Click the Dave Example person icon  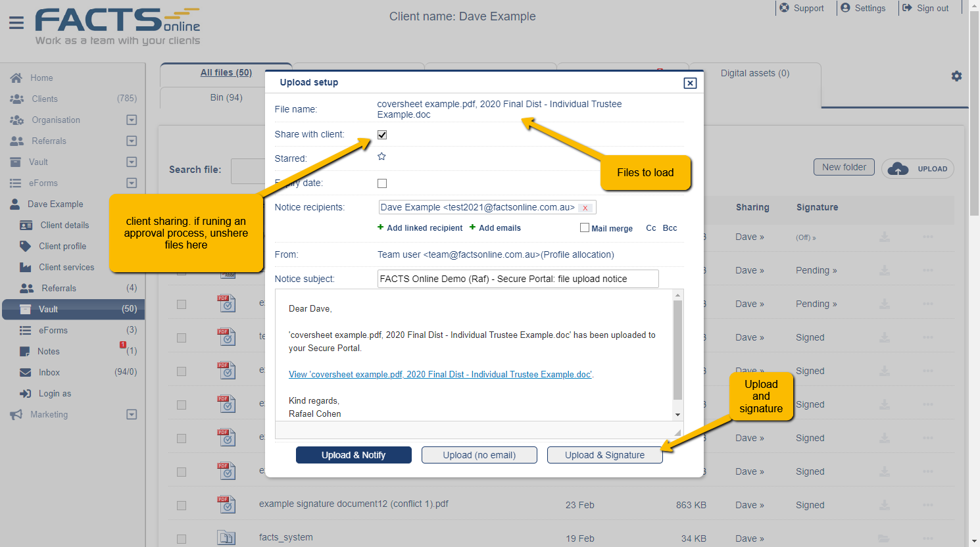14,204
